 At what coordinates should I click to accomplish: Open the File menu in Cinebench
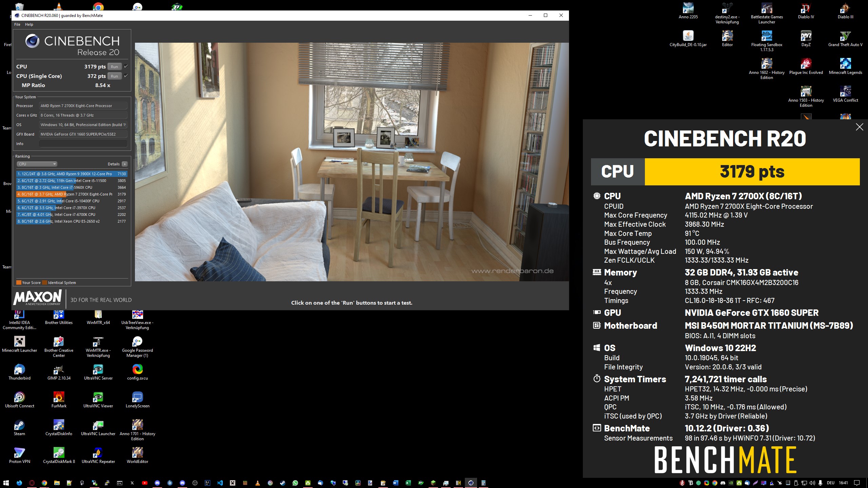pos(17,24)
